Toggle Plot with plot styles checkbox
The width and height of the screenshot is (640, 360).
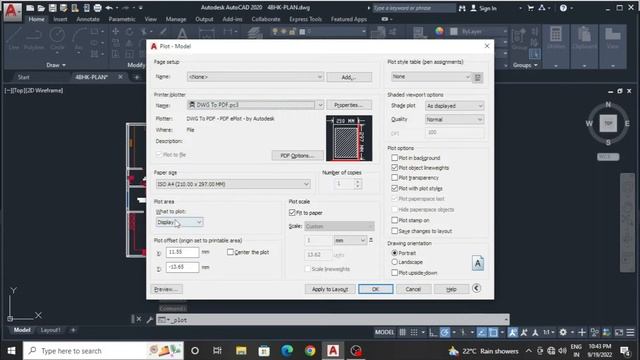pyautogui.click(x=394, y=188)
